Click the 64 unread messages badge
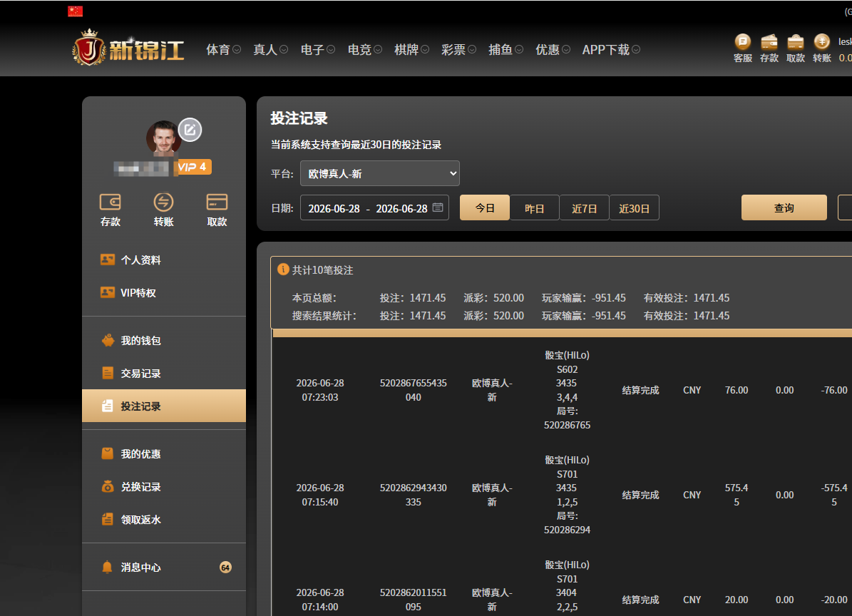The width and height of the screenshot is (852, 616). pos(225,567)
